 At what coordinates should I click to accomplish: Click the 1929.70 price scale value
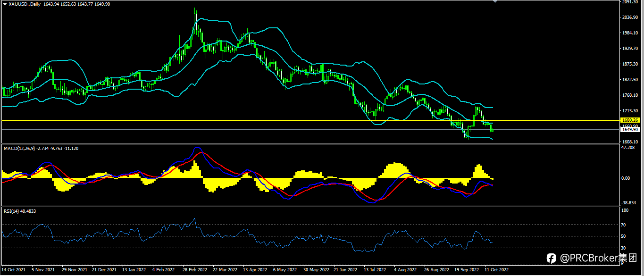630,49
